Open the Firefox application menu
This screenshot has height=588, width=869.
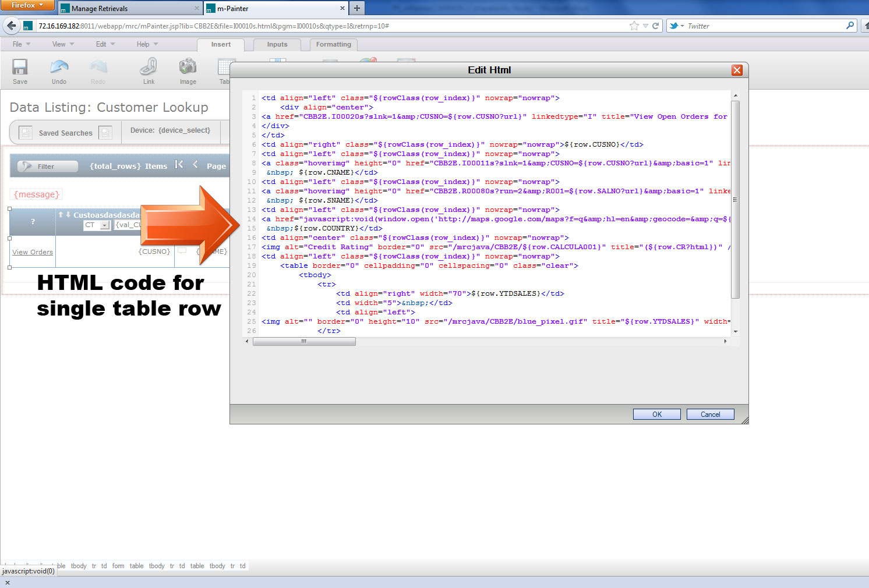(27, 5)
